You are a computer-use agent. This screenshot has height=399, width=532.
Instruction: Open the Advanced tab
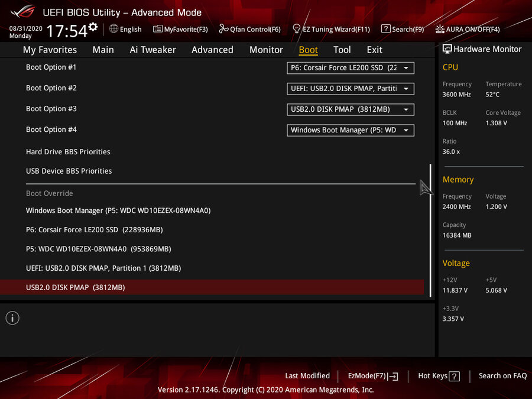(x=212, y=50)
